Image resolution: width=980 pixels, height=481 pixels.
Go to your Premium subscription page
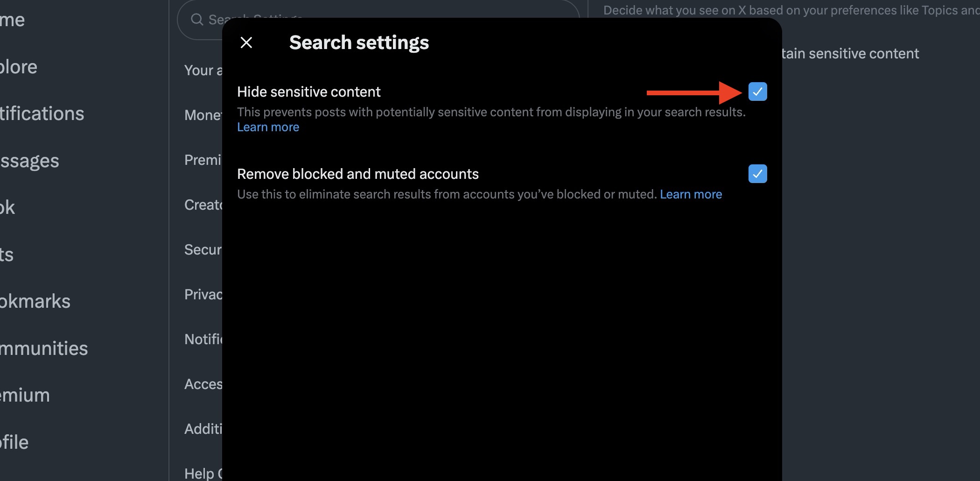click(x=24, y=395)
